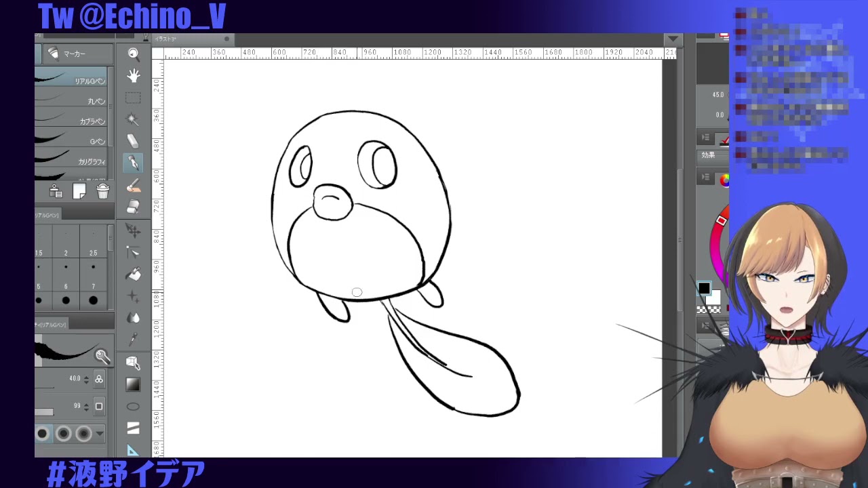Viewport: 868px width, 488px height.
Task: Select the Ruler triangle tool
Action: 133,450
